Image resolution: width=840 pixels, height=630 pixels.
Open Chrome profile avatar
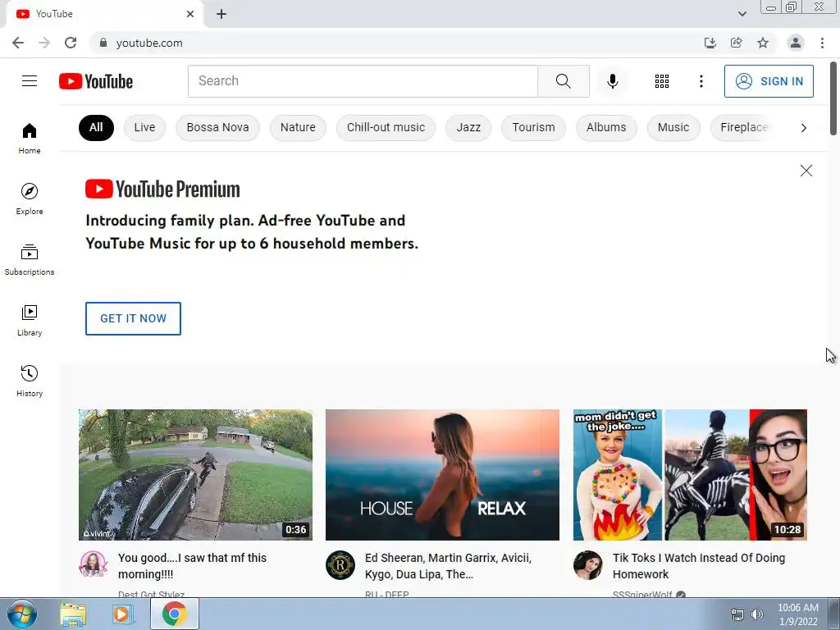point(796,43)
